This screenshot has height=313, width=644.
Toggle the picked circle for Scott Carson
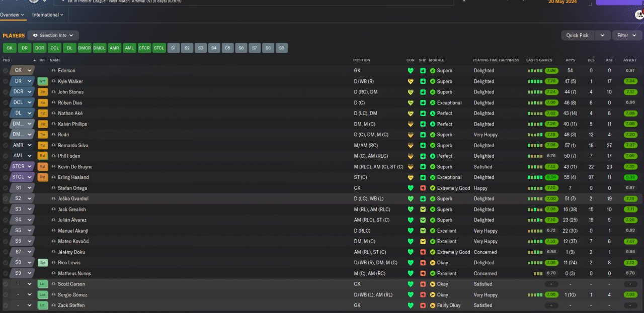coord(6,284)
